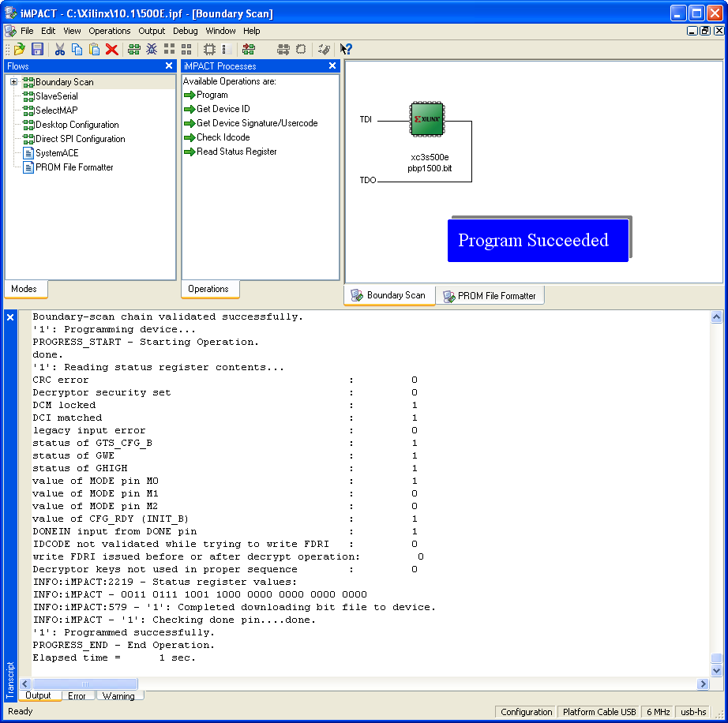The image size is (728, 723).
Task: Click the red X Delete icon
Action: point(112,49)
